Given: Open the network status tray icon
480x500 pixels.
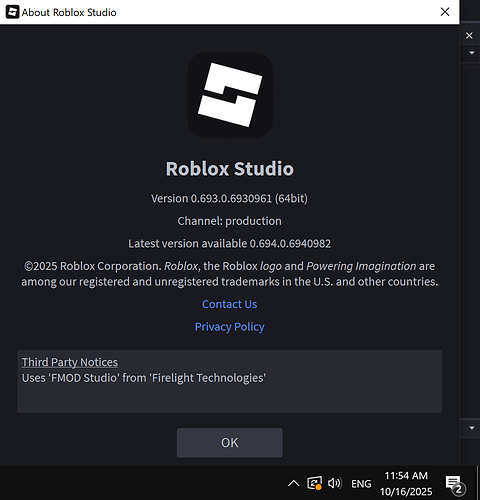Looking at the screenshot, I should [314, 483].
